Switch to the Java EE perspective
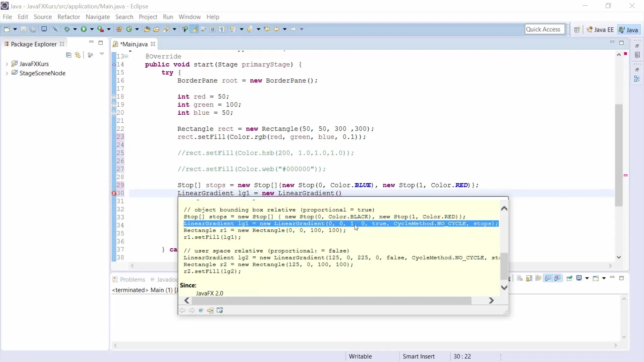Image resolution: width=644 pixels, height=362 pixels. pos(600,29)
